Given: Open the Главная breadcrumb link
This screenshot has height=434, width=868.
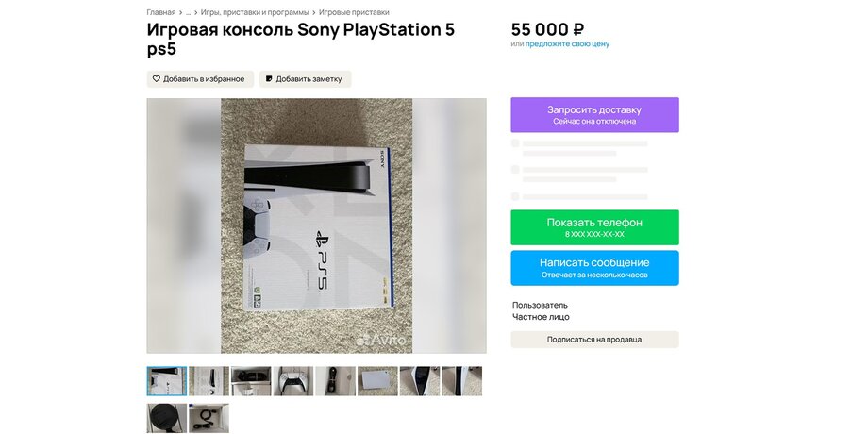Looking at the screenshot, I should [x=161, y=12].
